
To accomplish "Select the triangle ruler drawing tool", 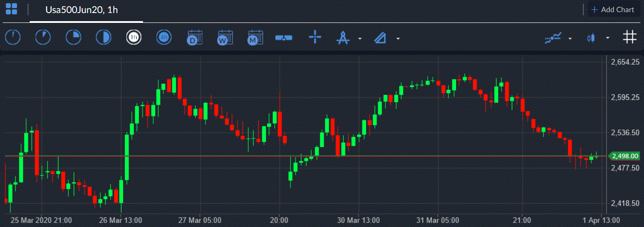I will pos(381,38).
